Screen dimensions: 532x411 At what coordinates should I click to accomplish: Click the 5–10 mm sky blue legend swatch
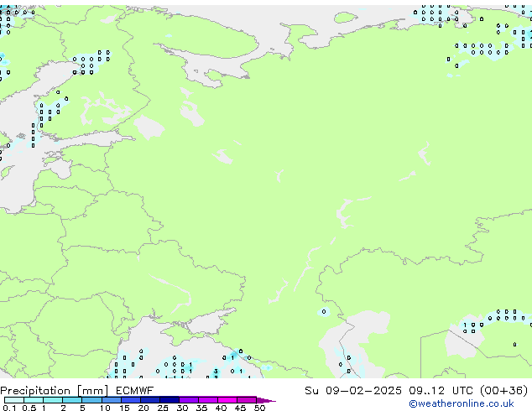tap(91, 400)
